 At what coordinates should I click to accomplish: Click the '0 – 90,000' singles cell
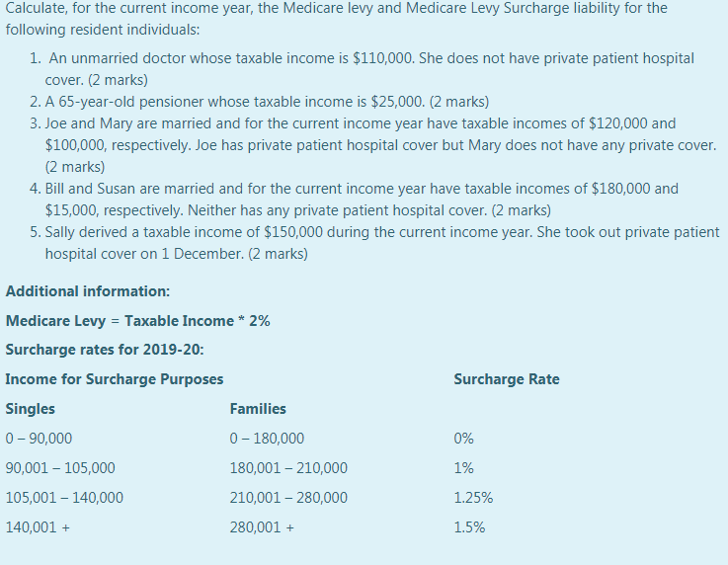click(39, 439)
